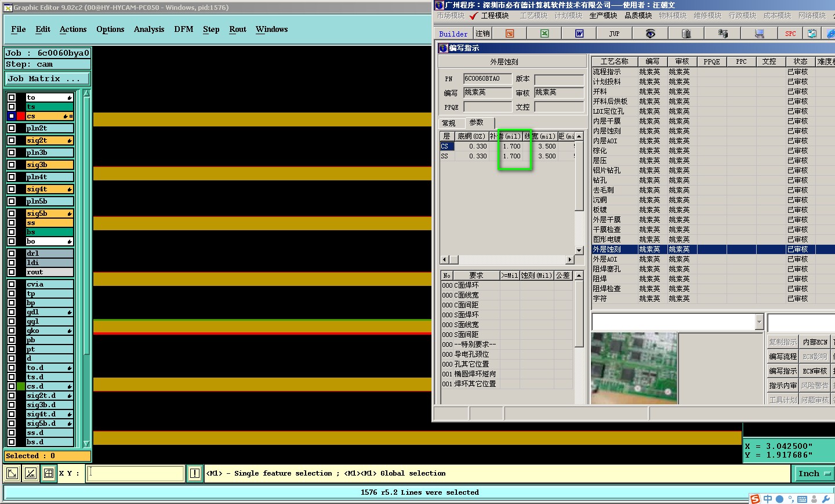835x504 pixels.
Task: Toggle the checkbox for layer gko
Action: pyautogui.click(x=12, y=331)
